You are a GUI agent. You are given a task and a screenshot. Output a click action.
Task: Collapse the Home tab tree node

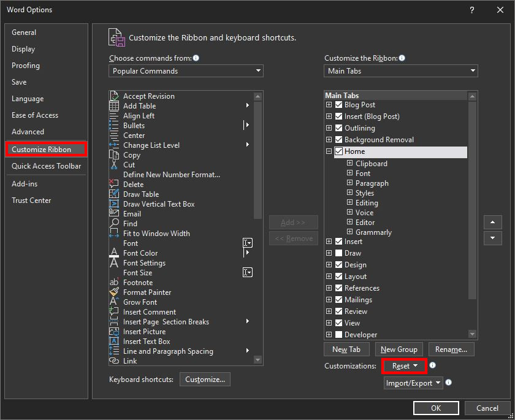(x=329, y=151)
